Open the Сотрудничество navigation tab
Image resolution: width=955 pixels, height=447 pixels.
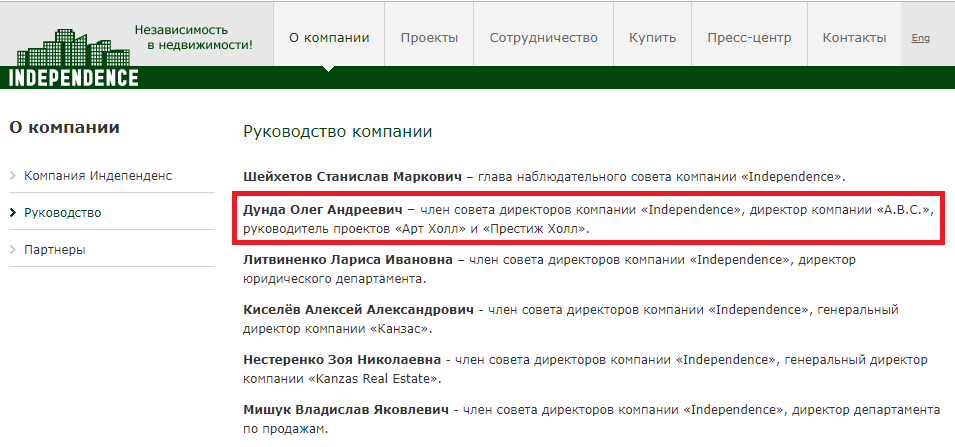543,38
